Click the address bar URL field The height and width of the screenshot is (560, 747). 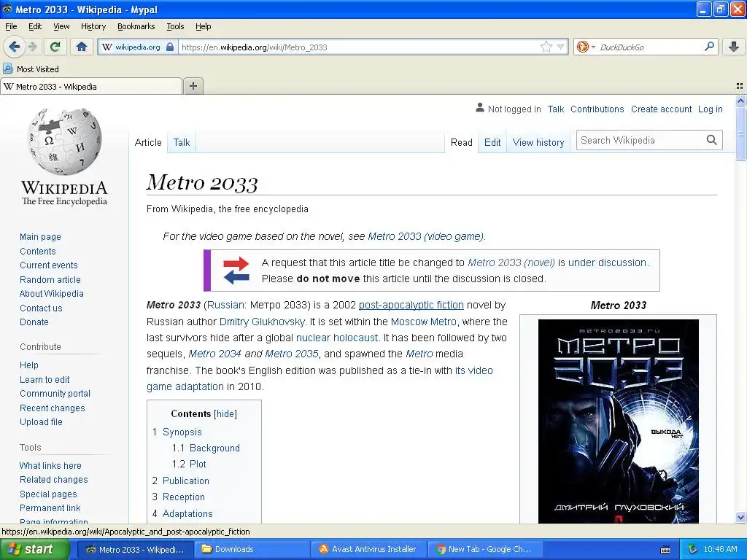(360, 47)
